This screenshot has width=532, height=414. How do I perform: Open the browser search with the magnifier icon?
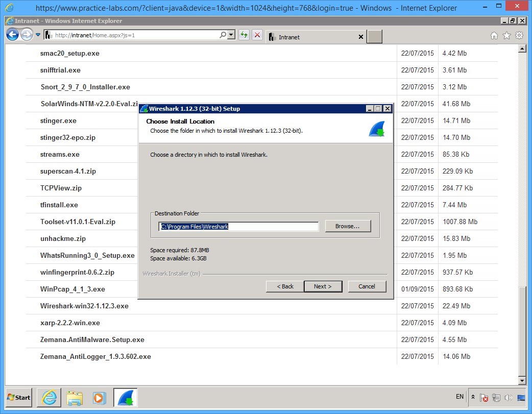221,35
